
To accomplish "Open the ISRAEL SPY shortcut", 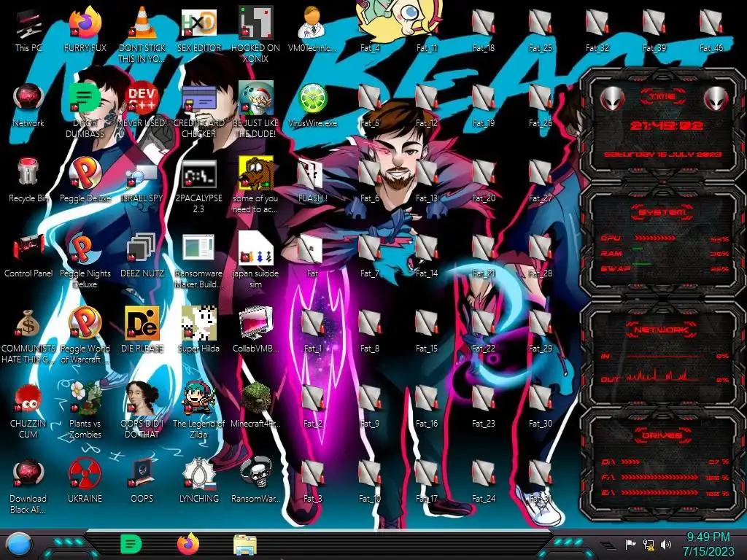I will click(x=142, y=180).
